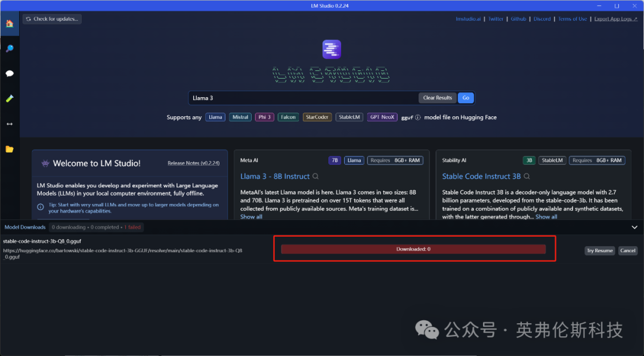
Task: Minimize the LM Studio window
Action: pos(599,6)
